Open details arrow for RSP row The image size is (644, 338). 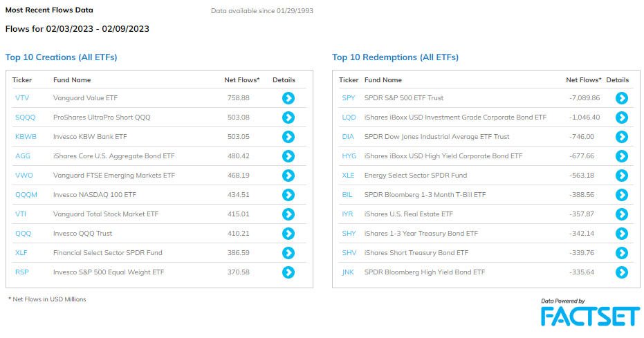pos(288,272)
